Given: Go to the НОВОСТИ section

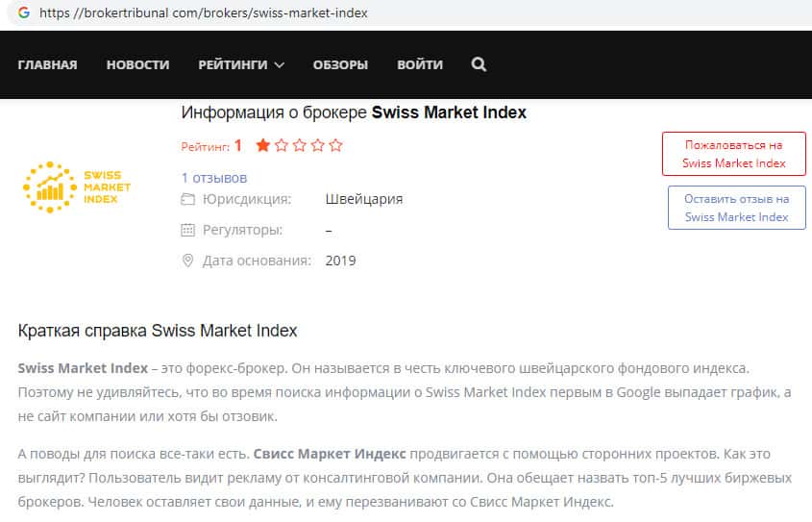Looking at the screenshot, I should 137,64.
